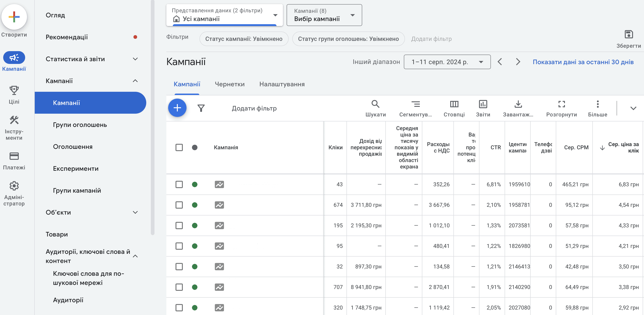Switch to Чернетки tab
This screenshot has height=315, width=644.
pyautogui.click(x=230, y=84)
